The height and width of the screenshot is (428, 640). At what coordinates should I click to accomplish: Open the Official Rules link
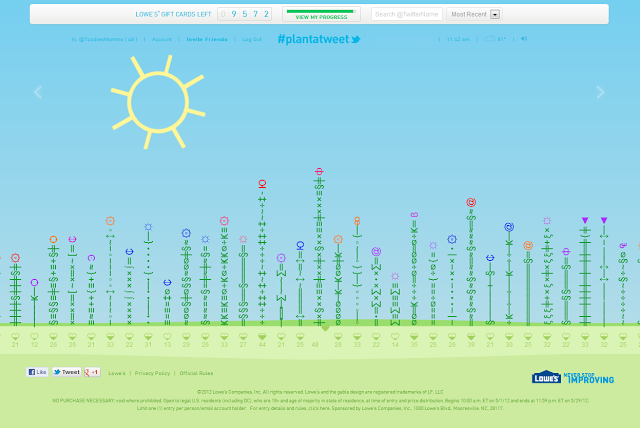[x=196, y=373]
